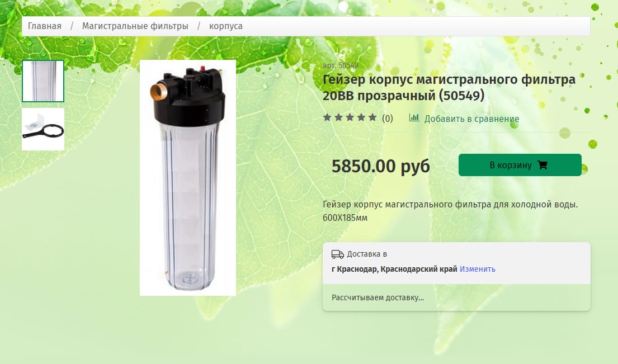
Task: Click the product title Гейзер корпус
Action: pyautogui.click(x=449, y=87)
